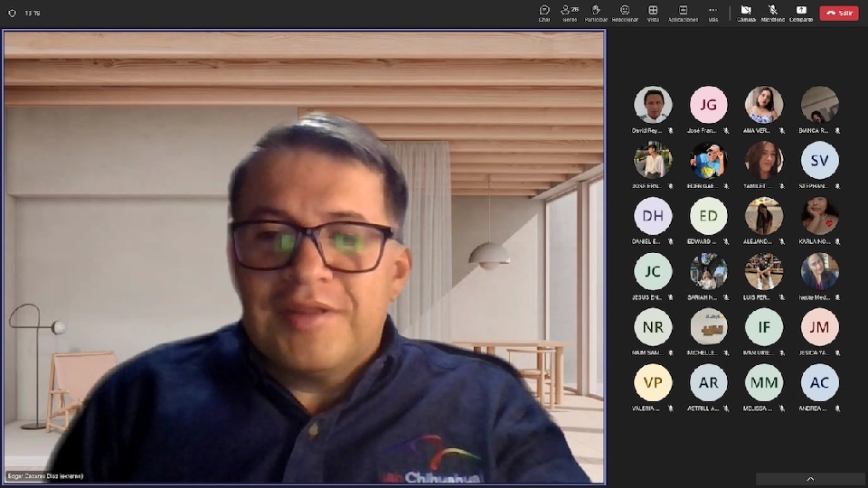The width and height of the screenshot is (868, 488).
Task: Open ANA VER participant photo
Action: [764, 105]
